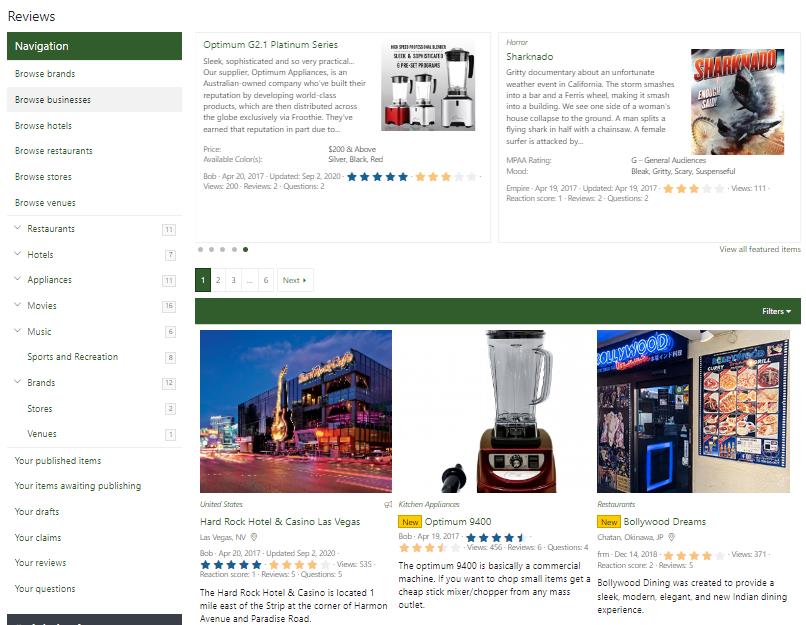Expand the Appliances category chevron

[18, 280]
